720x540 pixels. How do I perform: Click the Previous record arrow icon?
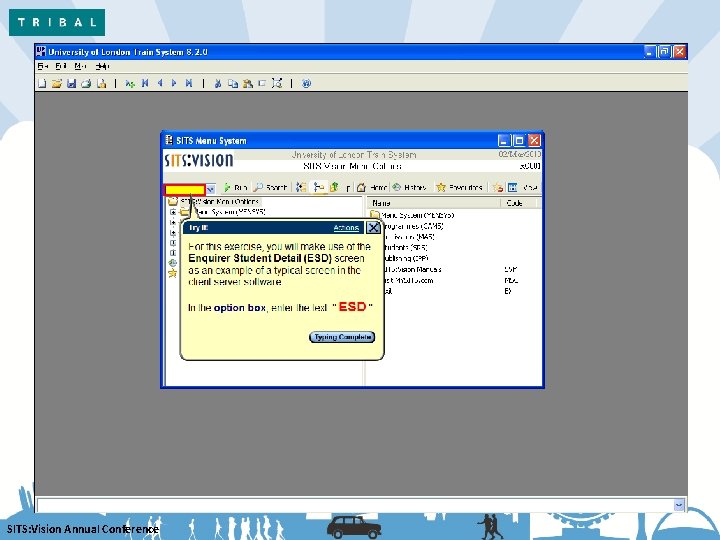click(x=160, y=83)
